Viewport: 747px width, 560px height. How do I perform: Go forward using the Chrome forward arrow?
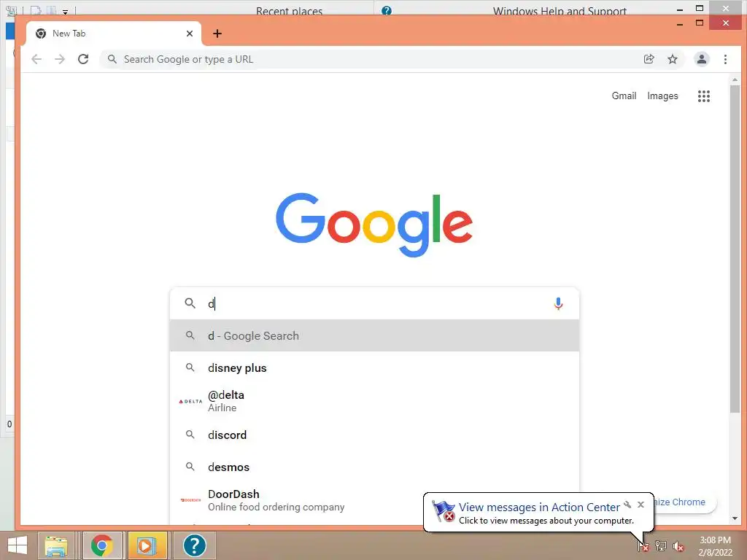click(60, 59)
